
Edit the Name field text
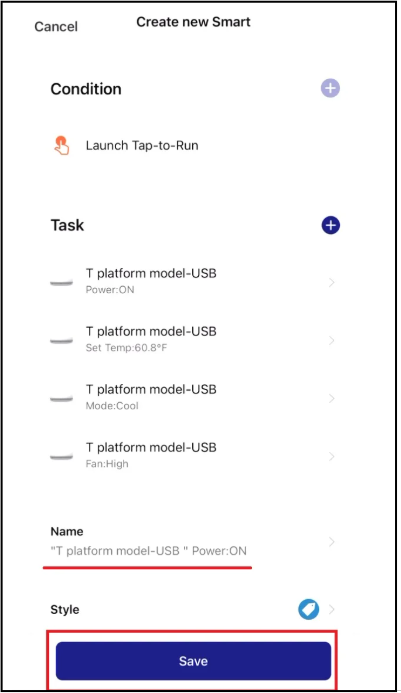(x=149, y=551)
